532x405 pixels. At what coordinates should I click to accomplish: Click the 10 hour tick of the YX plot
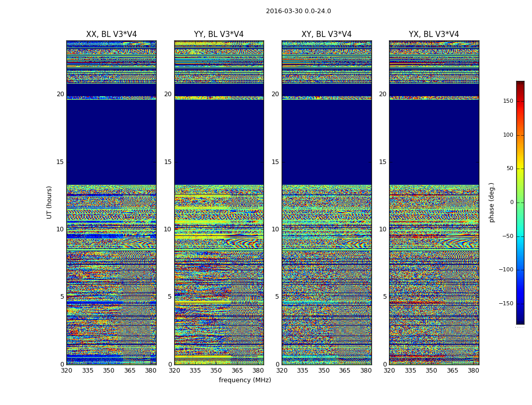tap(383, 229)
